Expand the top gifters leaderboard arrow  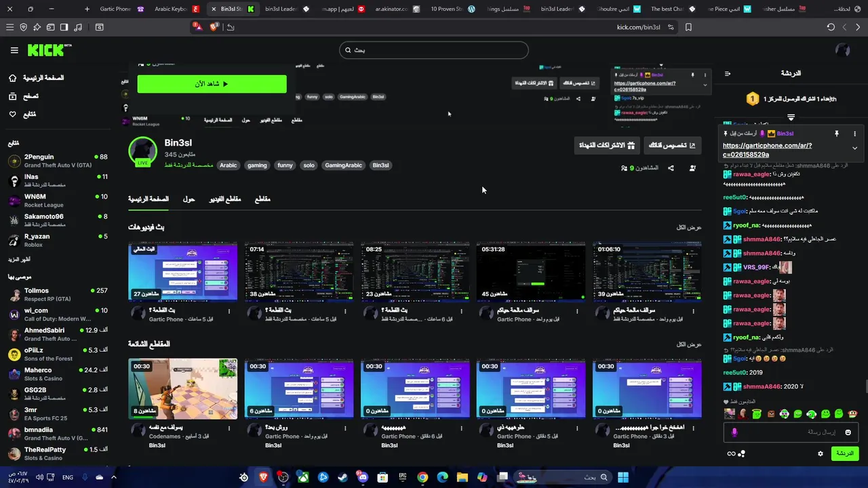click(x=791, y=117)
